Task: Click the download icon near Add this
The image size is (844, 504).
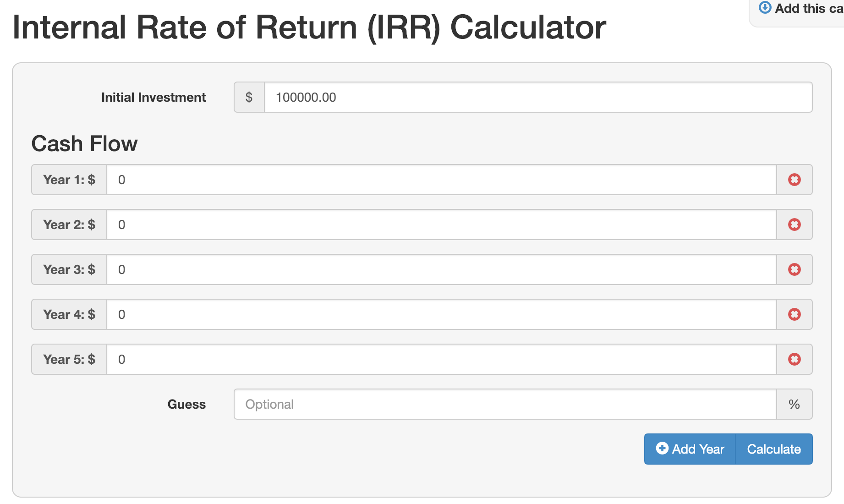Action: 765,8
